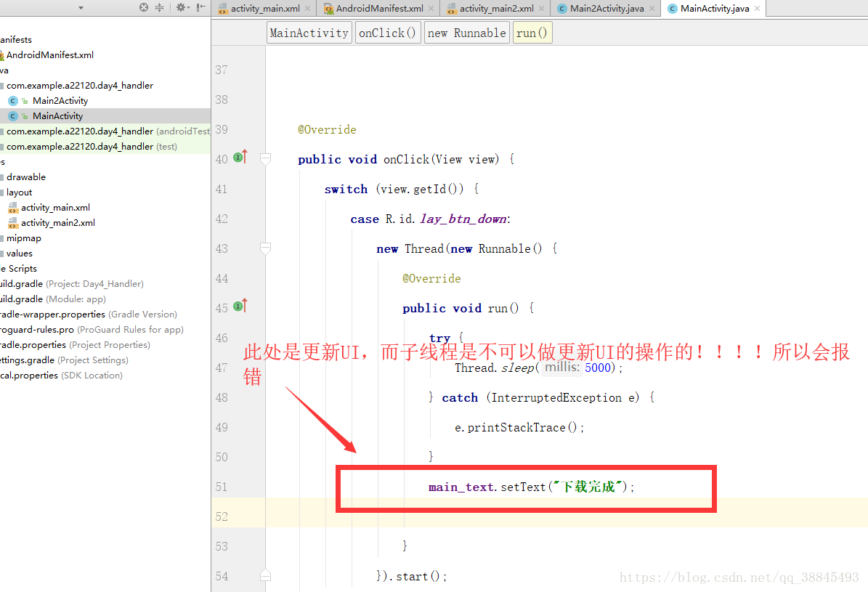The image size is (868, 592).
Task: Open activity_main.xml in layout folder
Action: point(55,207)
